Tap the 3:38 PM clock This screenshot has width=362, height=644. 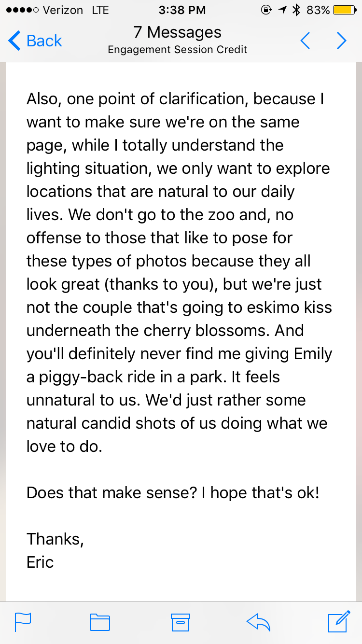coord(181,10)
